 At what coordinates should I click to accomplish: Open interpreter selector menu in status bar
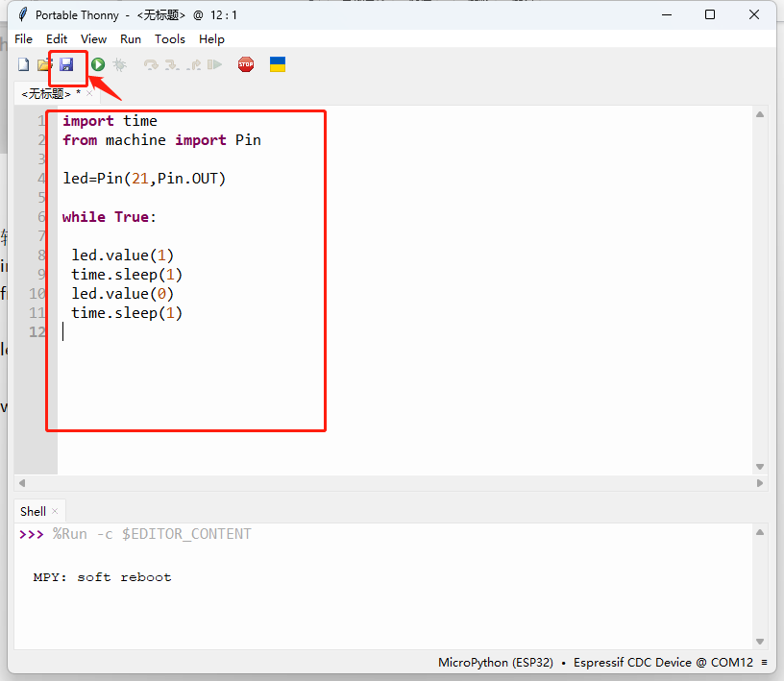click(764, 663)
